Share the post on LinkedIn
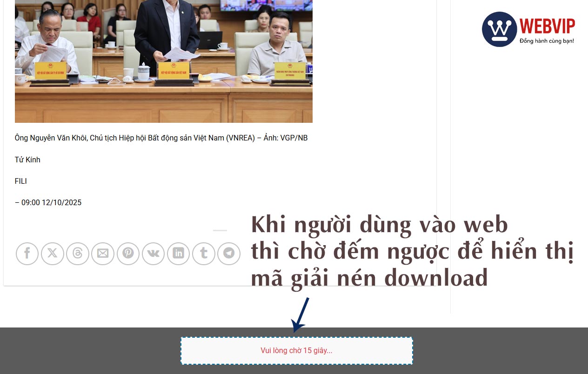 (178, 254)
